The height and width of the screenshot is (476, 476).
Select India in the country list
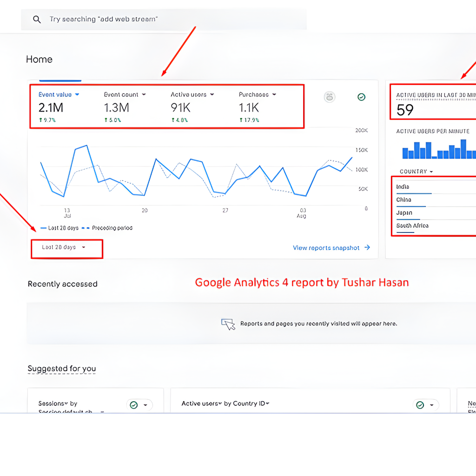403,186
